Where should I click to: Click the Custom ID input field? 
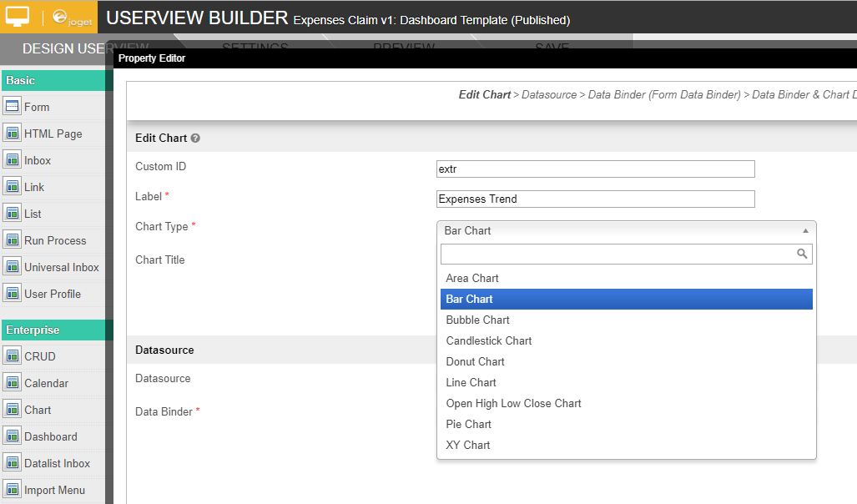[x=596, y=169]
